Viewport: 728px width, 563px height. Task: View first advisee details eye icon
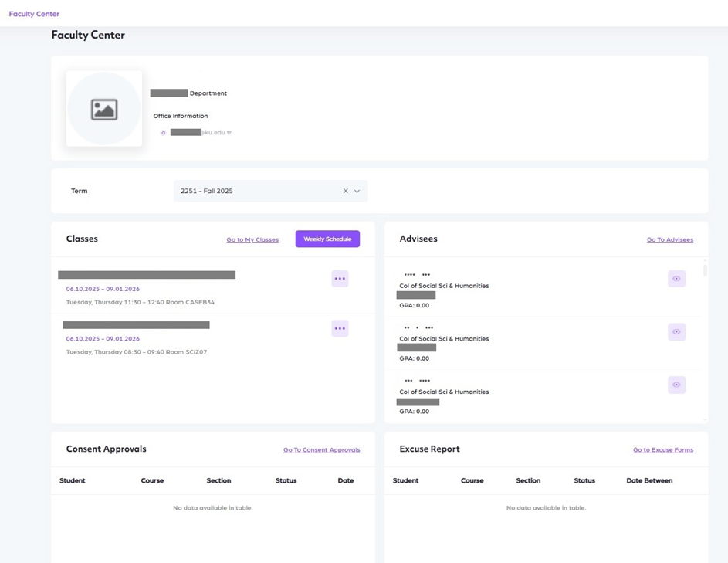(676, 279)
